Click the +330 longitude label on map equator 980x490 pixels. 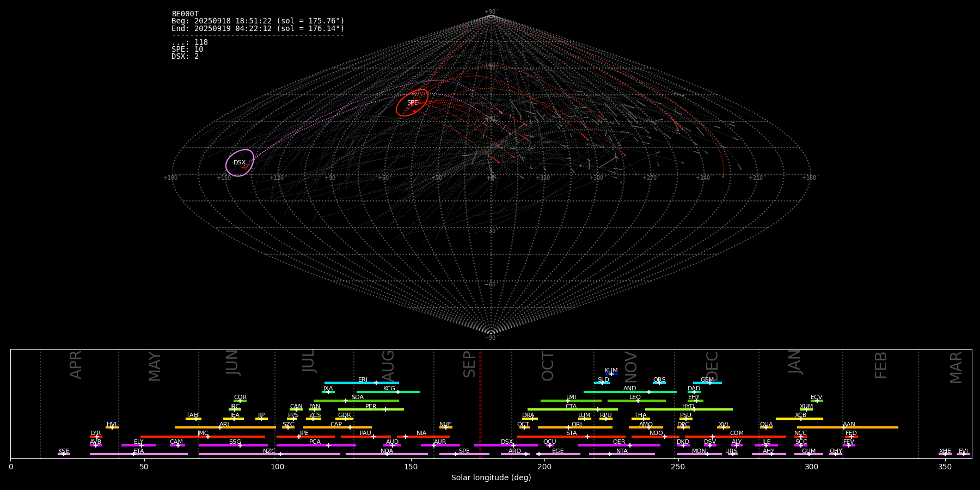543,178
